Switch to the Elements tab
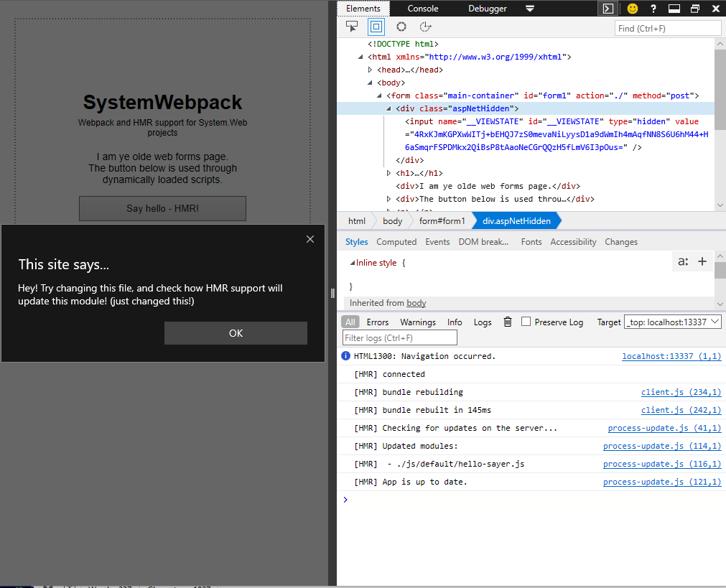The width and height of the screenshot is (726, 588). coord(363,9)
